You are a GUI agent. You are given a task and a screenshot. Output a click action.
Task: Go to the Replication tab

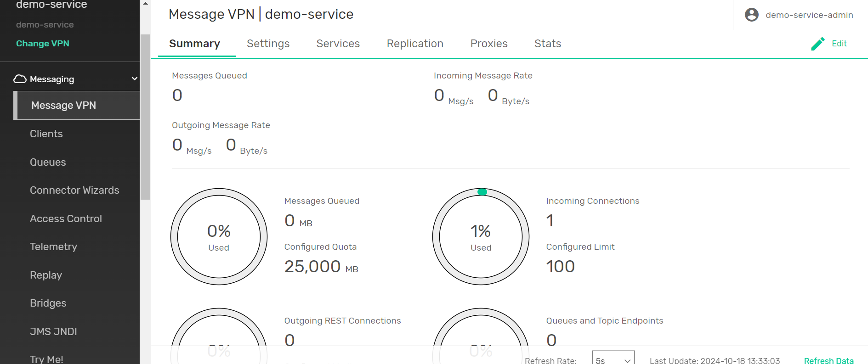coord(414,44)
